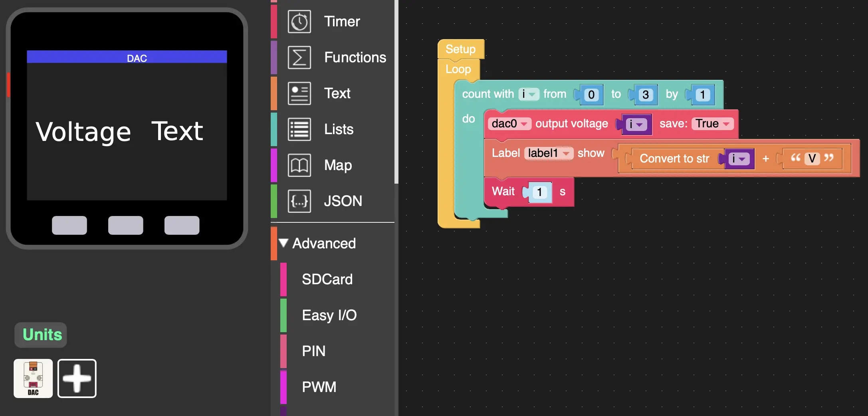This screenshot has height=416, width=868.
Task: Select the DAC unit icon
Action: (33, 378)
